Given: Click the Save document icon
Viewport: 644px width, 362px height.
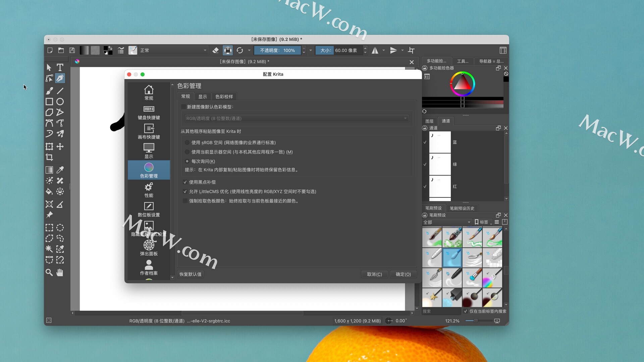Looking at the screenshot, I should 72,50.
